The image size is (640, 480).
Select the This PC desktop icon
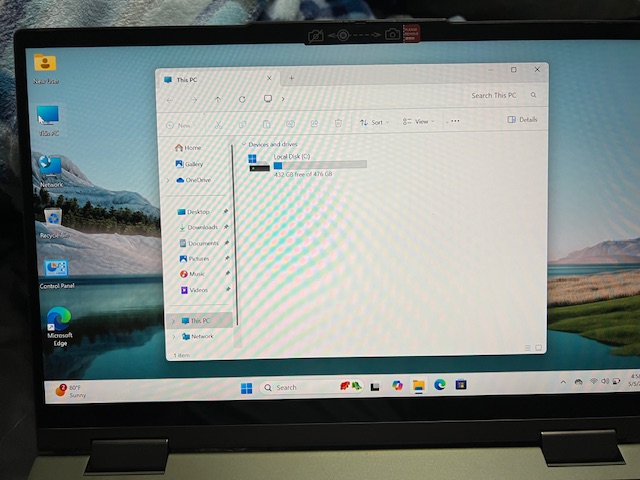(48, 120)
